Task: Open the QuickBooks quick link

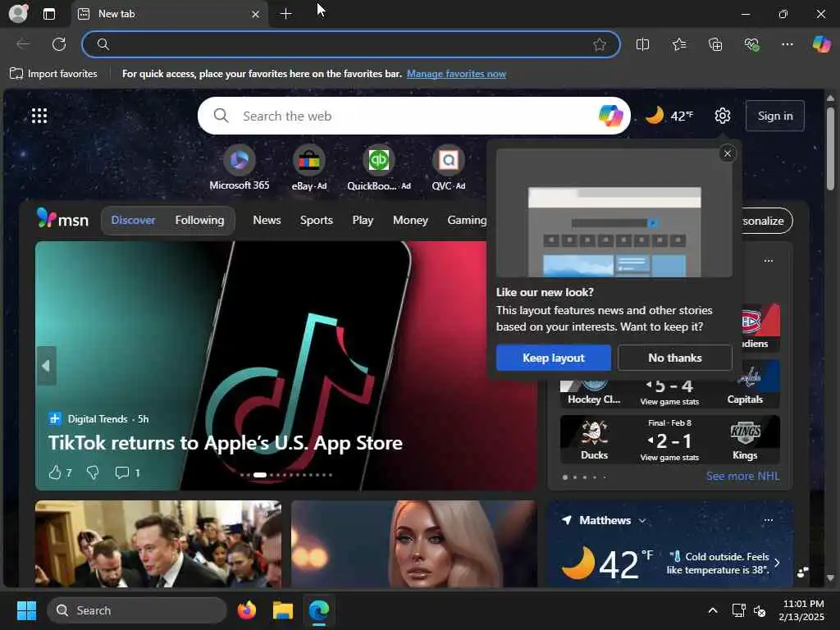Action: tap(379, 167)
